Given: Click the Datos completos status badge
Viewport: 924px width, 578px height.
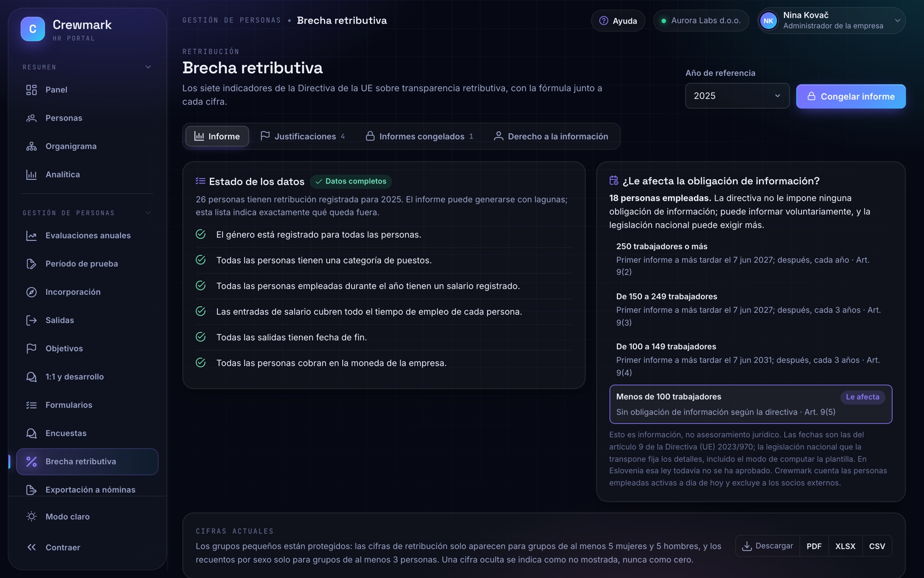Looking at the screenshot, I should click(x=351, y=182).
